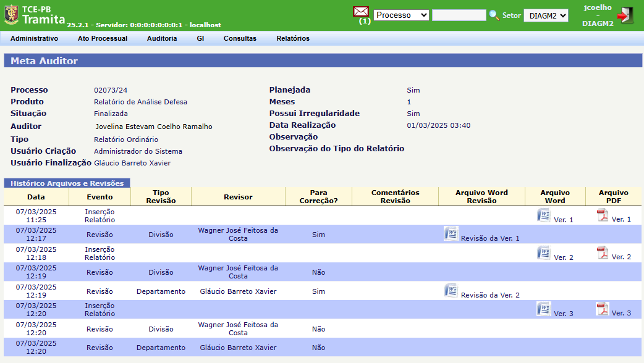
Task: Click date cell 07/03/2025 12:17
Action: (x=36, y=234)
